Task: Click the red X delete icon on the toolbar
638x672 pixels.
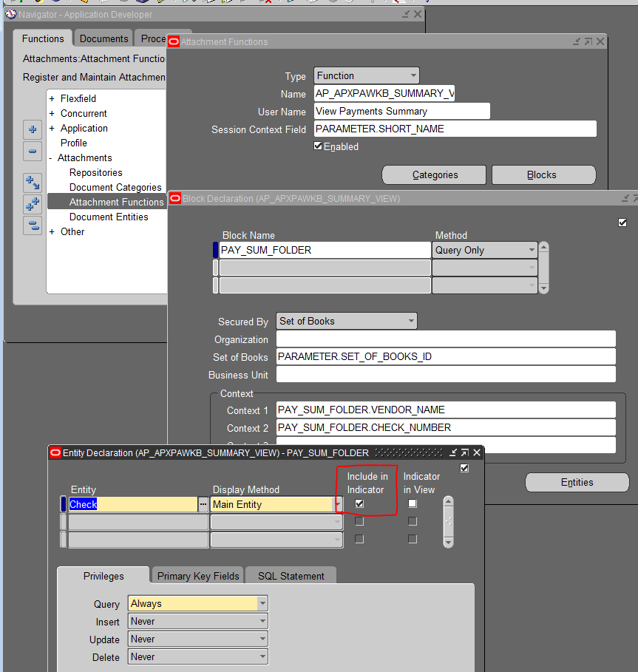Action: coord(268,3)
